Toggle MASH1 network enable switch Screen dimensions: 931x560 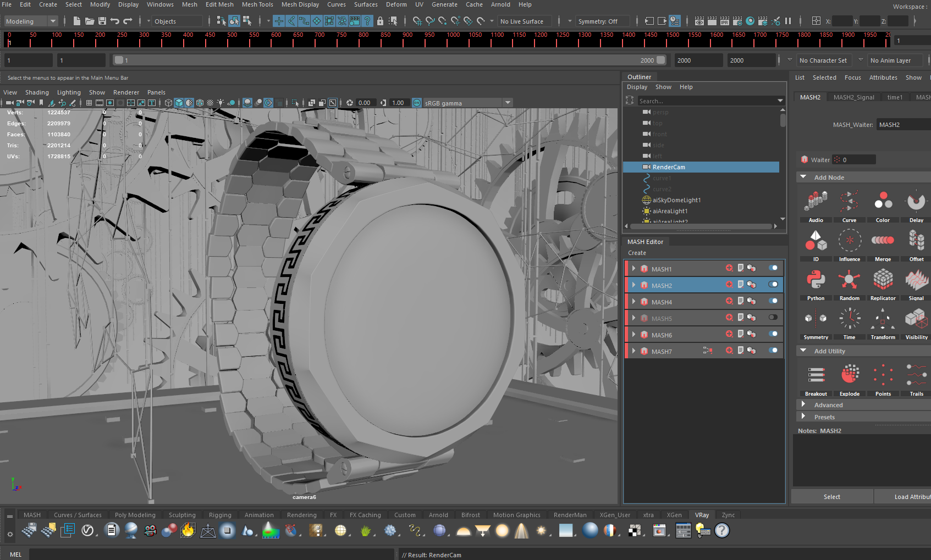773,268
